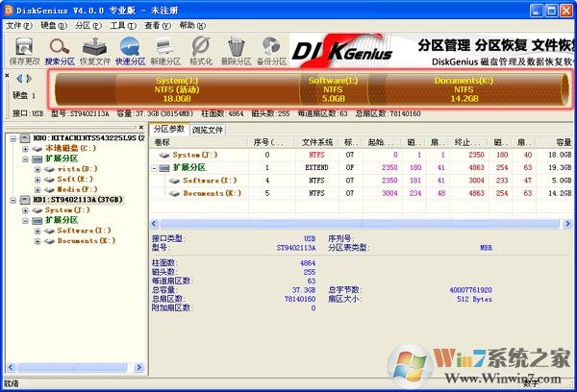This screenshot has width=577, height=392.
Task: Collapse the HD0 HITACHI disk tree node
Action: tap(11, 138)
